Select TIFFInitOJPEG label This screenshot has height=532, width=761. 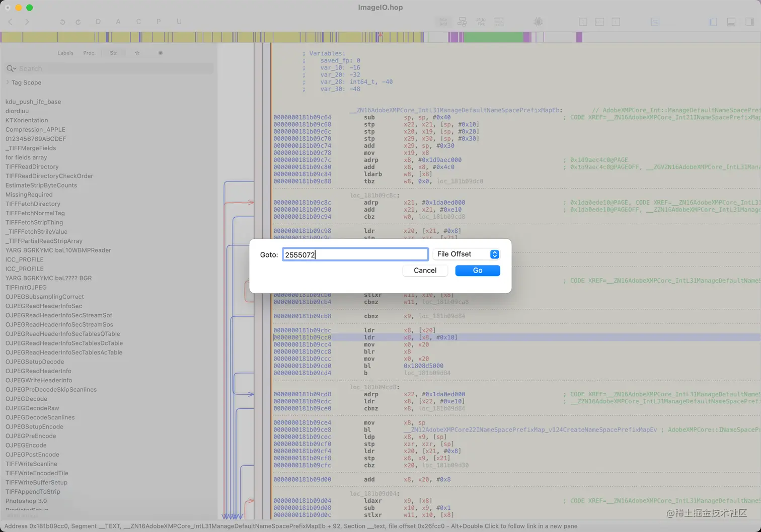pos(26,288)
